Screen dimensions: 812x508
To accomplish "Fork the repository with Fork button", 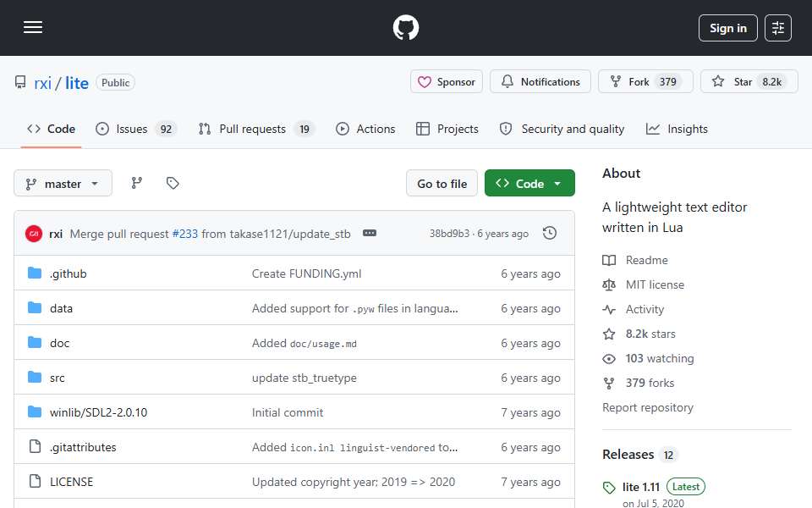I will pyautogui.click(x=645, y=81).
